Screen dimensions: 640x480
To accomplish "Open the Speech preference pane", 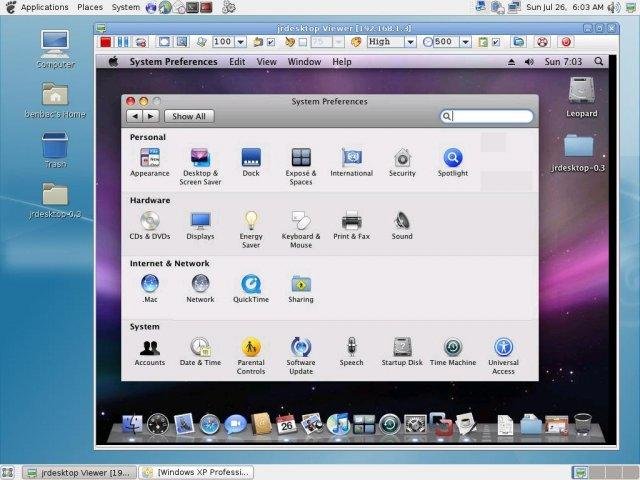I will pyautogui.click(x=351, y=352).
